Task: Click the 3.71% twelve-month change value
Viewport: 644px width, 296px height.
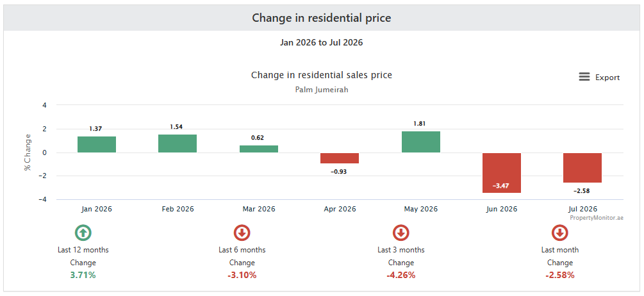Action: [x=83, y=275]
